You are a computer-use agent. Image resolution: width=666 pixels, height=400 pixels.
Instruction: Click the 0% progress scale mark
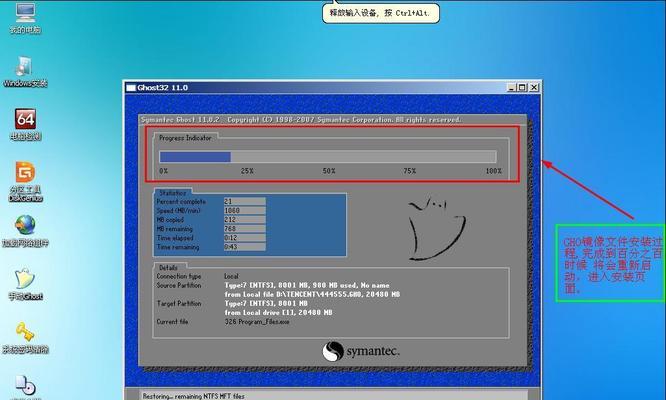[164, 171]
